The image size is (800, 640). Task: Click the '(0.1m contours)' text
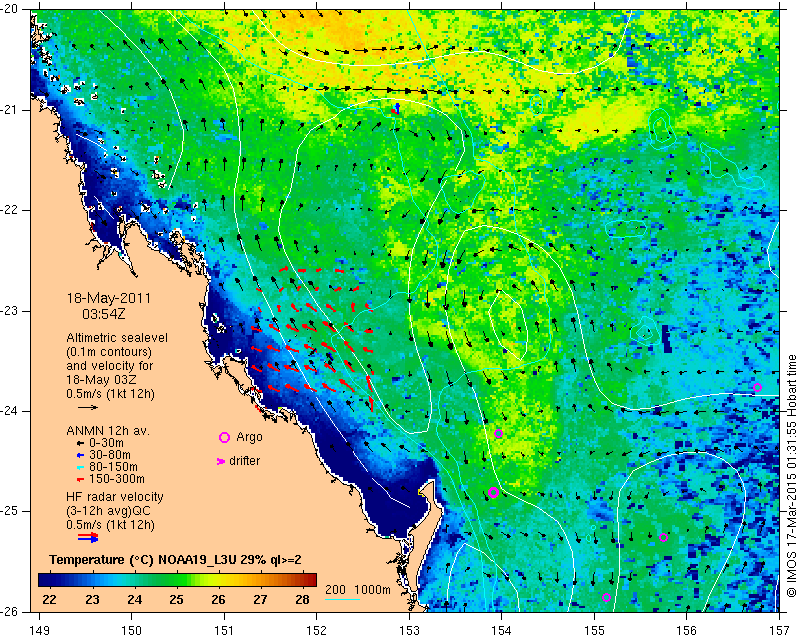[109, 352]
